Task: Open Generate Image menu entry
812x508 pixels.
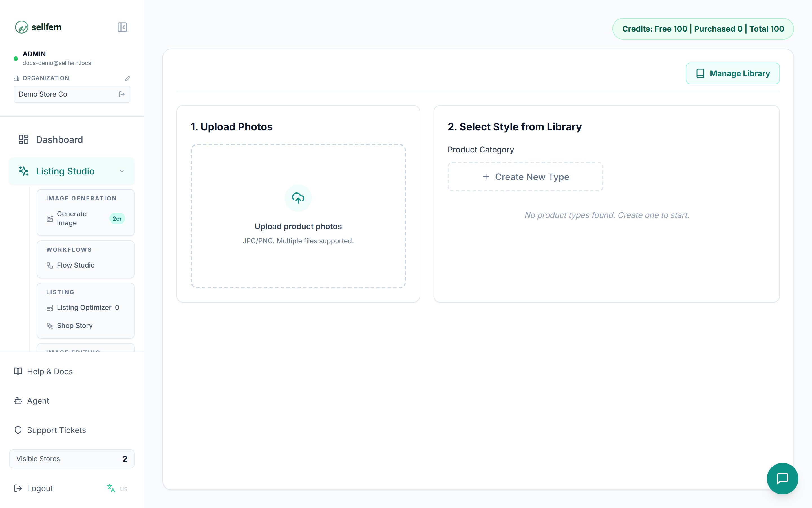Action: [85, 218]
